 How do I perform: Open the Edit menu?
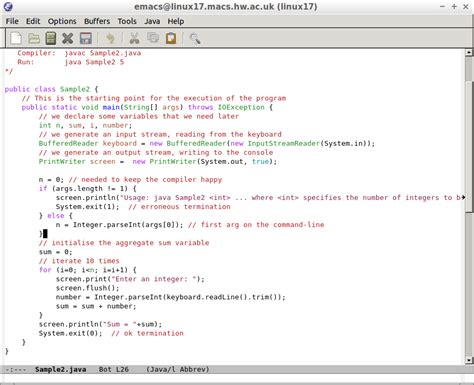coord(33,21)
